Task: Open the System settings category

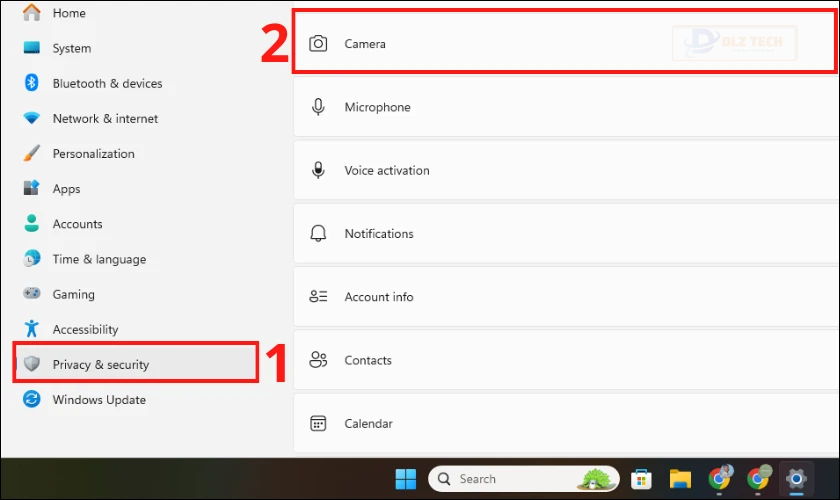Action: 72,48
